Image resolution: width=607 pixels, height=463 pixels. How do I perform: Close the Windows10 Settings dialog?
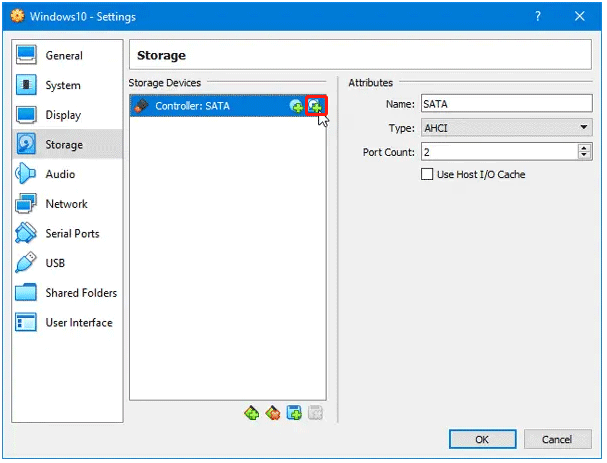click(580, 16)
